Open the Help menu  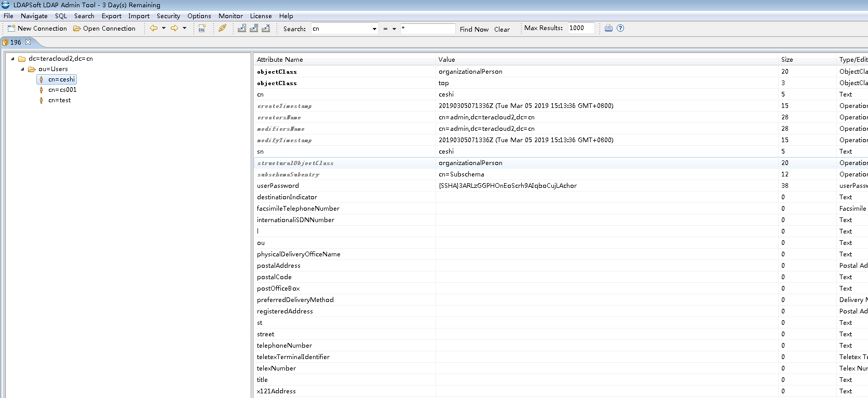(286, 16)
